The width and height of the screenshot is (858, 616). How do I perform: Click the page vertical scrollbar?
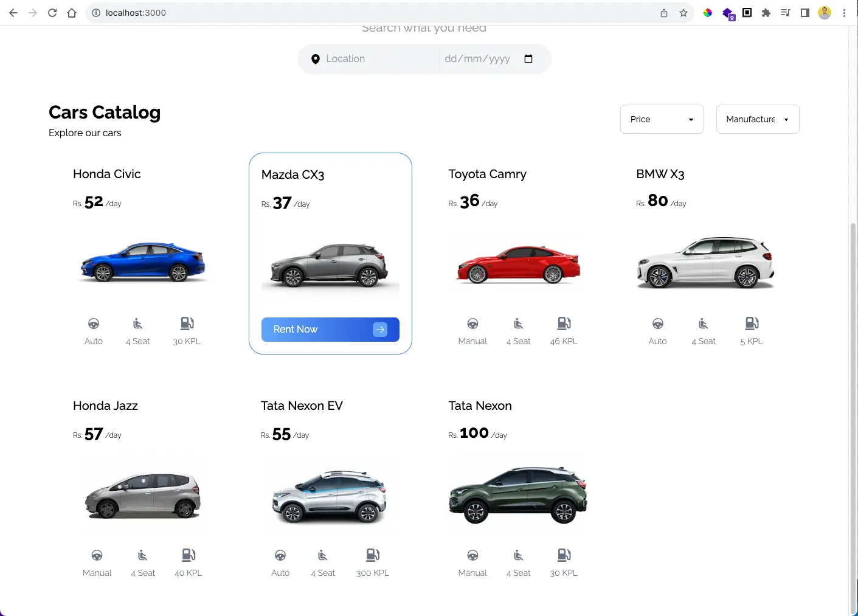(x=853, y=418)
